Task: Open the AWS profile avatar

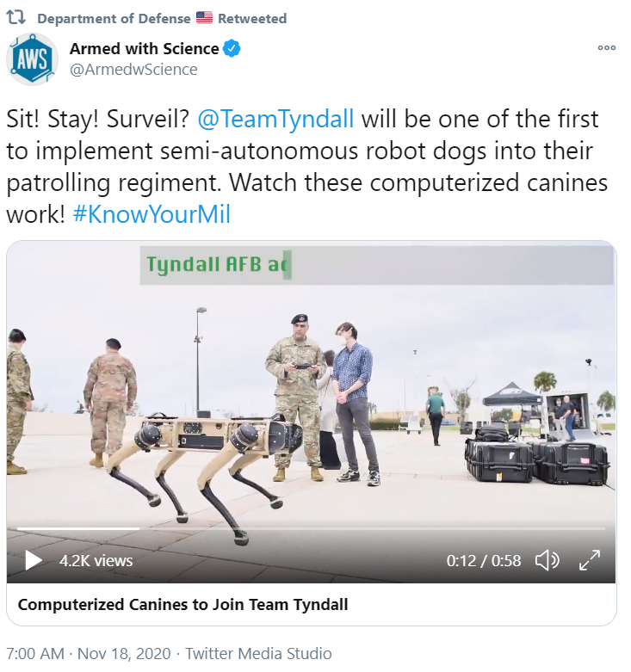Action: pyautogui.click(x=32, y=59)
